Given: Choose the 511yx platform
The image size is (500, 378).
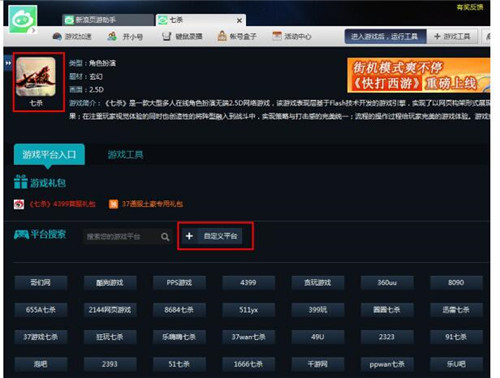Looking at the screenshot, I should [x=248, y=310].
